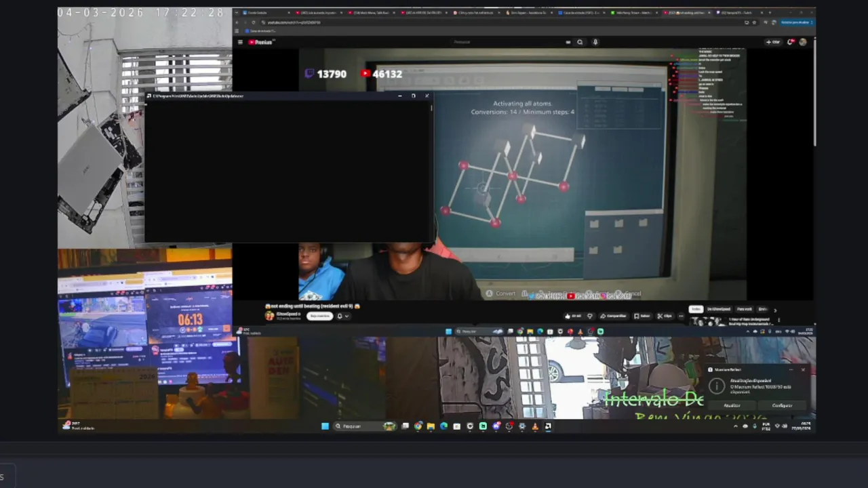Click the browser back arrow

point(237,22)
